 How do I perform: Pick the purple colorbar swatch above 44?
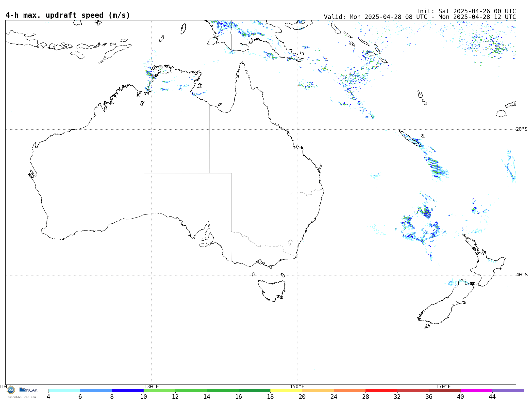pyautogui.click(x=508, y=391)
